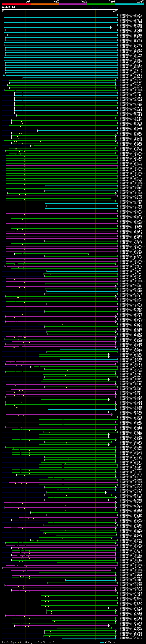Open hit UniRef100_Q0UPG5
This screenshot has width=146, height=644.
point(131,607)
